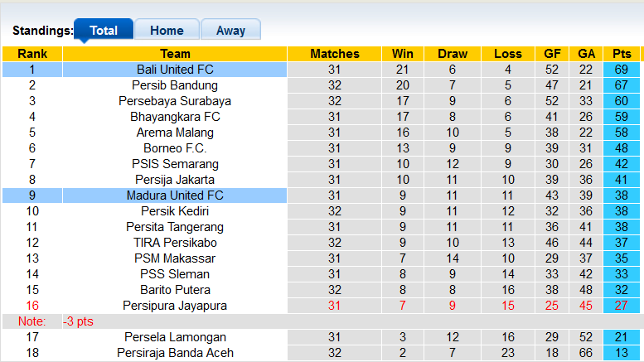The image size is (644, 362).
Task: Click Persebaya Surabaya in the table
Action: [175, 101]
